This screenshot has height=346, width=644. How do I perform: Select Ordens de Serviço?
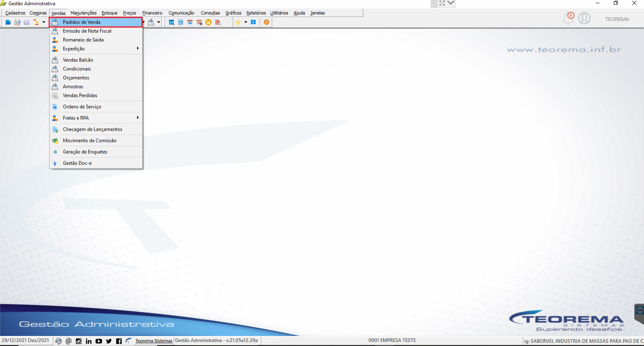96,107
